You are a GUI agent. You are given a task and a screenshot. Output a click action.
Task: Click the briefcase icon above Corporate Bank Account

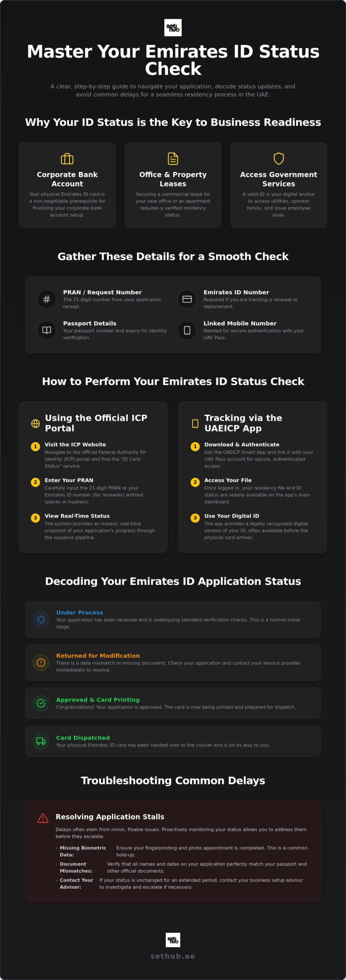point(67,158)
